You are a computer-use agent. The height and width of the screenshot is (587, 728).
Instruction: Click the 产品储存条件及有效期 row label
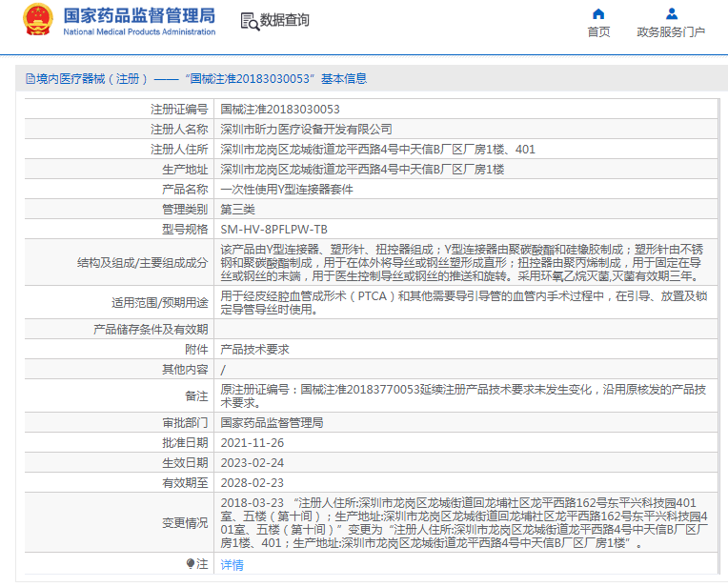tap(151, 330)
